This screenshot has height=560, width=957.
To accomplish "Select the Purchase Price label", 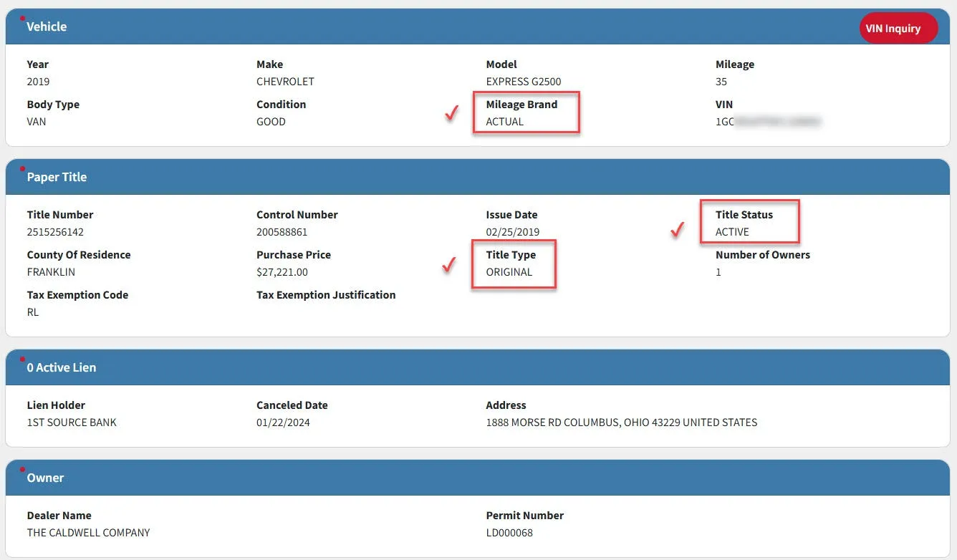I will coord(294,255).
